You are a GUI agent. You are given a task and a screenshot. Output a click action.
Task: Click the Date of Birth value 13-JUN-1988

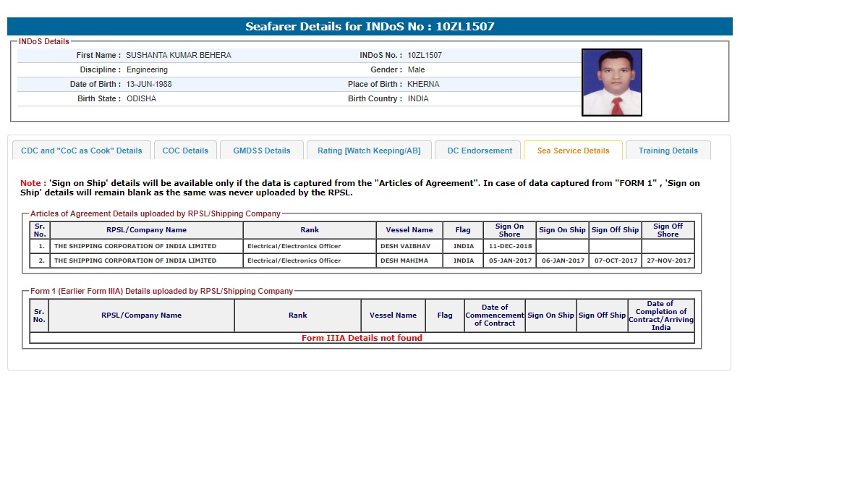pyautogui.click(x=149, y=84)
